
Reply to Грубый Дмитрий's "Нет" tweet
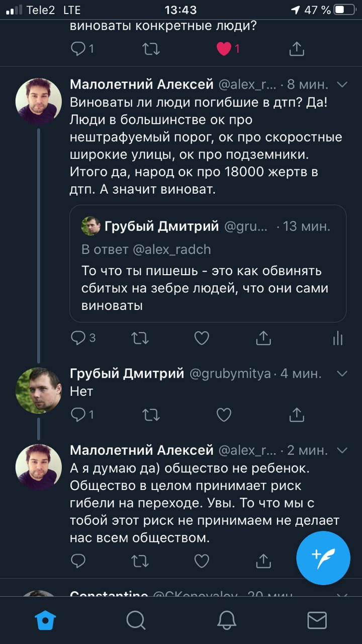79,414
